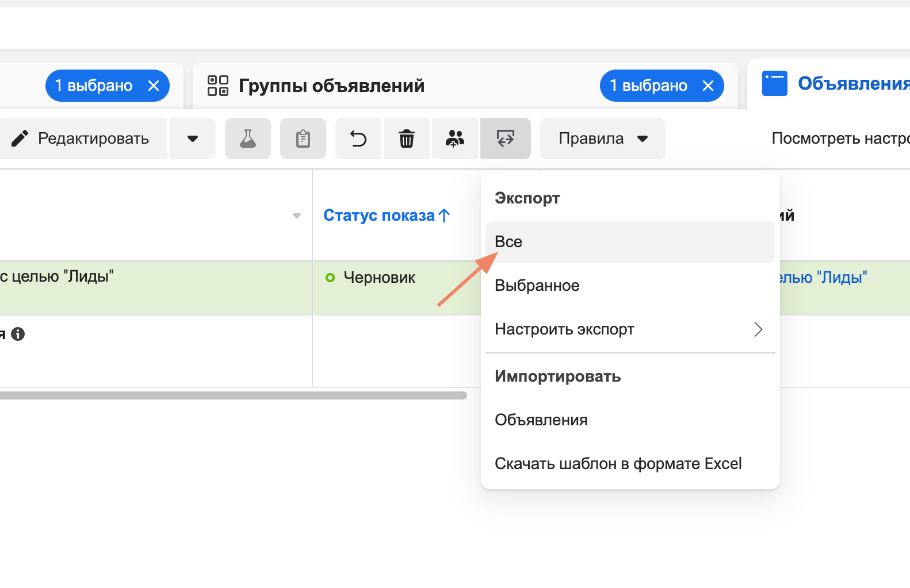
Task: Choose Выбранное in the export menu
Action: tap(630, 286)
